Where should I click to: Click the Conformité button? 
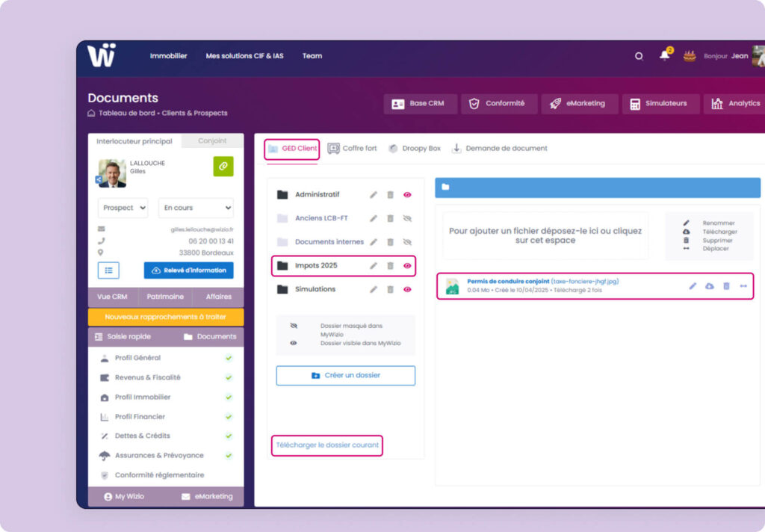[499, 103]
